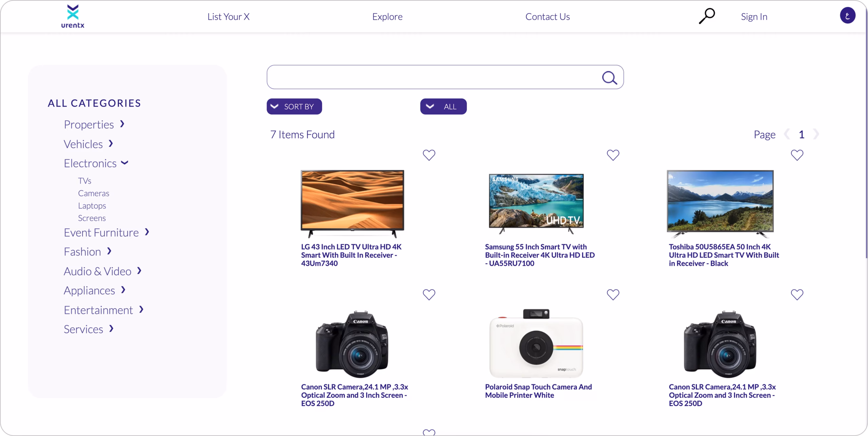Open the SORT BY dropdown
The width and height of the screenshot is (868, 436).
294,106
